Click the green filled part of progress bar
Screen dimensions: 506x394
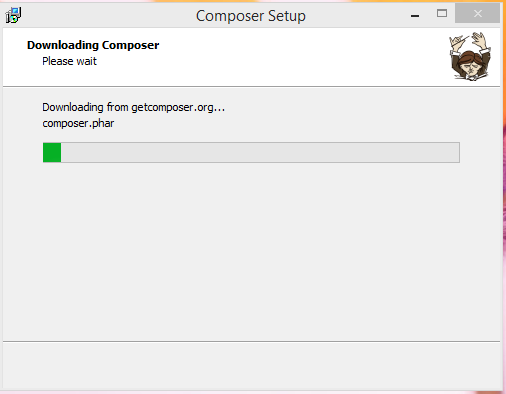tap(52, 152)
